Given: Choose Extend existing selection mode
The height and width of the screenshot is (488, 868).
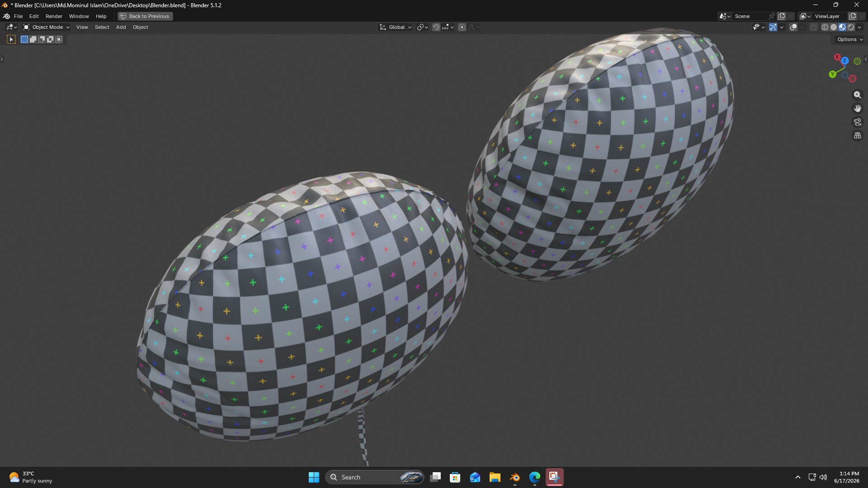Looking at the screenshot, I should point(33,39).
